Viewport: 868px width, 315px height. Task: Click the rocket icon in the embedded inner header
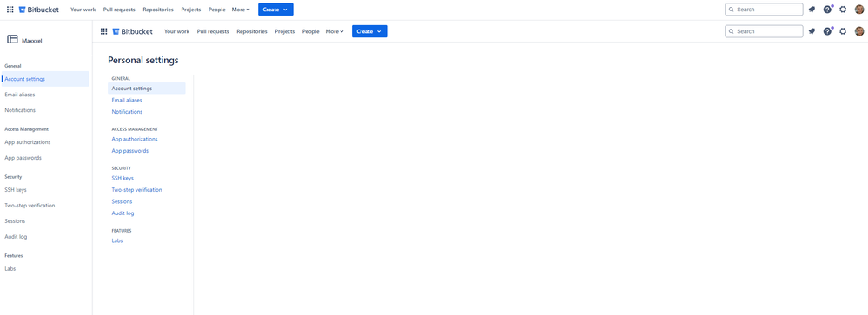(812, 31)
